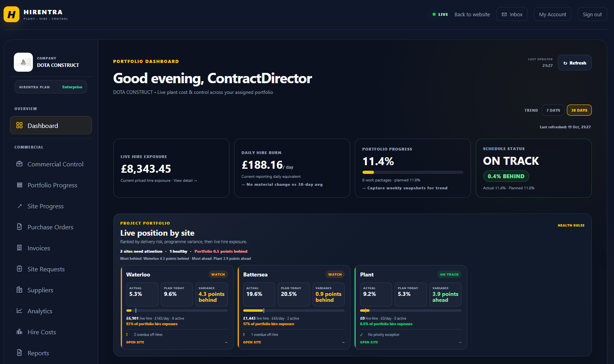614x364 pixels.
Task: Click the Purchase Orders document icon
Action: [19, 227]
